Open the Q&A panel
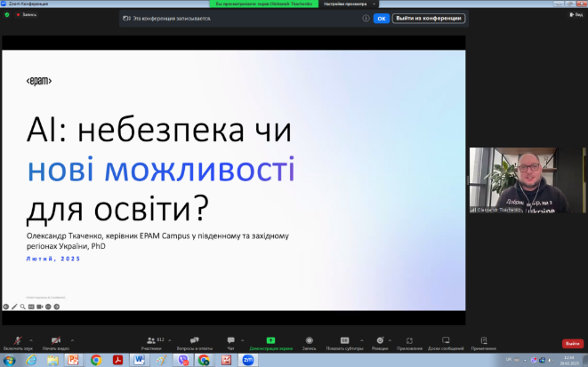This screenshot has height=367, width=588. pos(193,341)
